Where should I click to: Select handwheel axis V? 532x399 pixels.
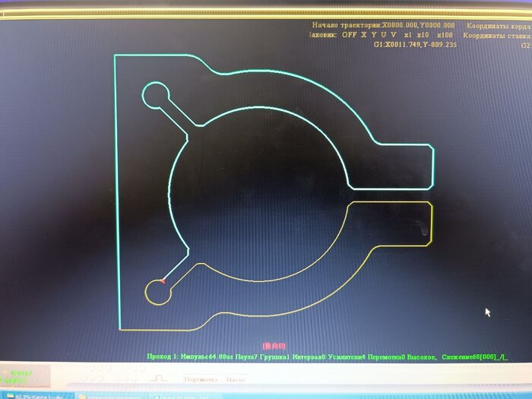pyautogui.click(x=393, y=35)
